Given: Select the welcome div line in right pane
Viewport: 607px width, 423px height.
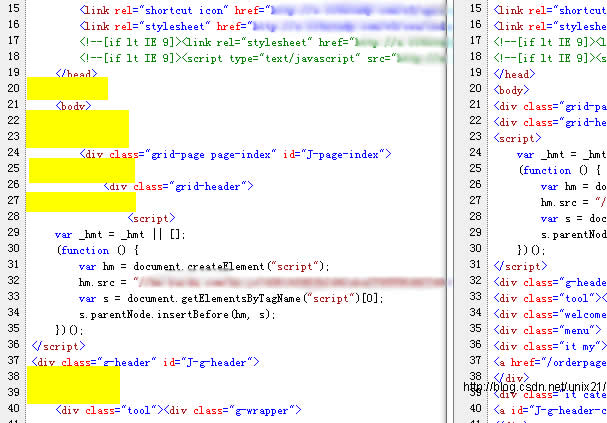Looking at the screenshot, I should (550, 315).
